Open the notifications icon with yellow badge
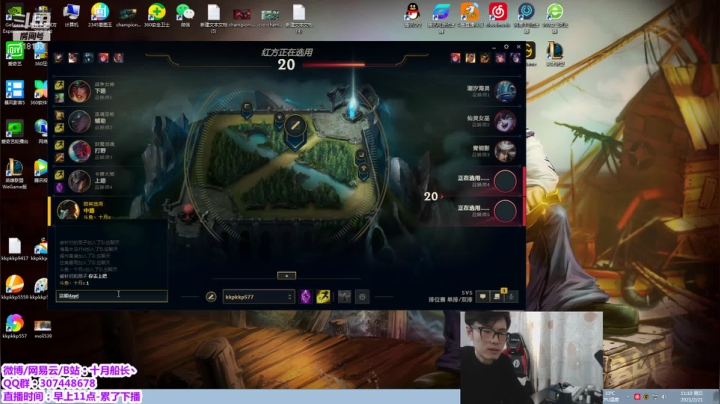Viewport: 720px width, 404px height. click(497, 297)
